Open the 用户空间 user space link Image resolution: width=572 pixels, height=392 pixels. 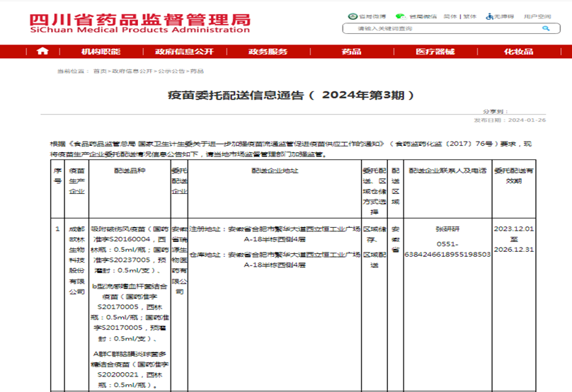(x=537, y=16)
